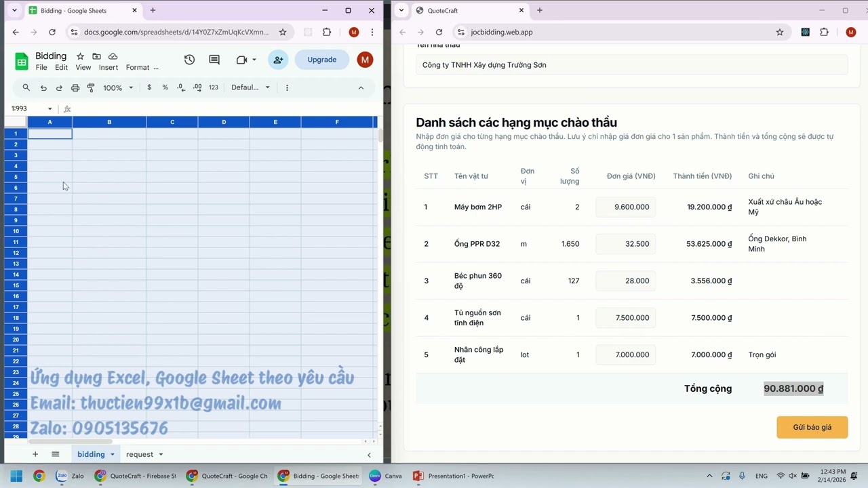Collapse the Sheets menus with chevron
This screenshot has width=868, height=488.
(x=361, y=87)
